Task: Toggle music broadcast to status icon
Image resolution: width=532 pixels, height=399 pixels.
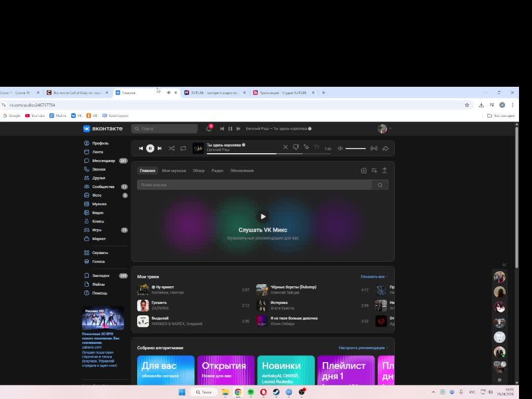Action: click(374, 148)
